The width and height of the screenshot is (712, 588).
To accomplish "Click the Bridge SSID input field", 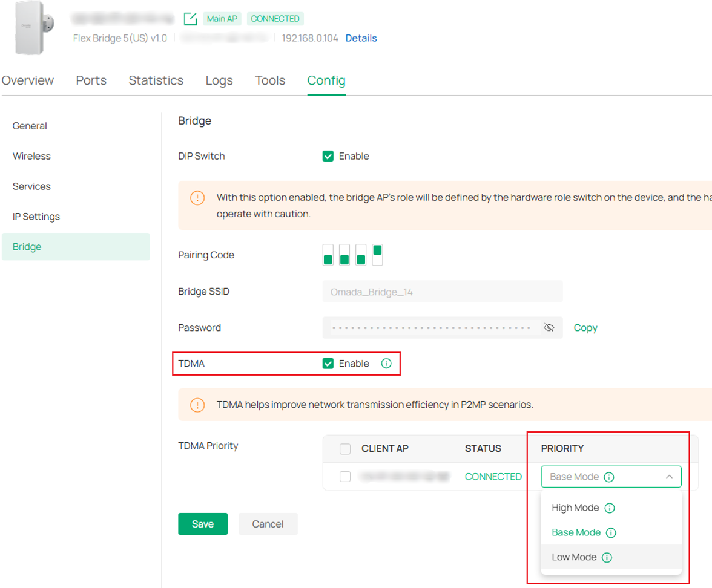I will point(442,292).
